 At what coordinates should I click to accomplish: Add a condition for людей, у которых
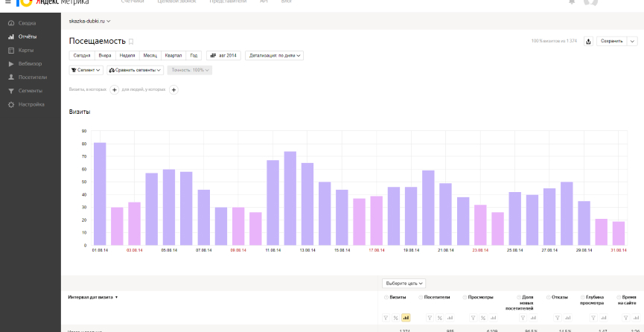coord(173,89)
